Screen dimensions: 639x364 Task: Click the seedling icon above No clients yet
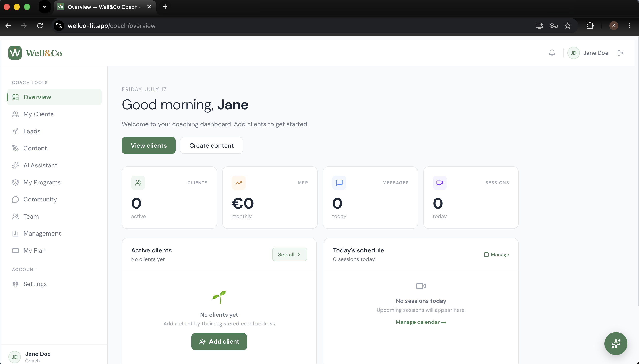coord(219,297)
